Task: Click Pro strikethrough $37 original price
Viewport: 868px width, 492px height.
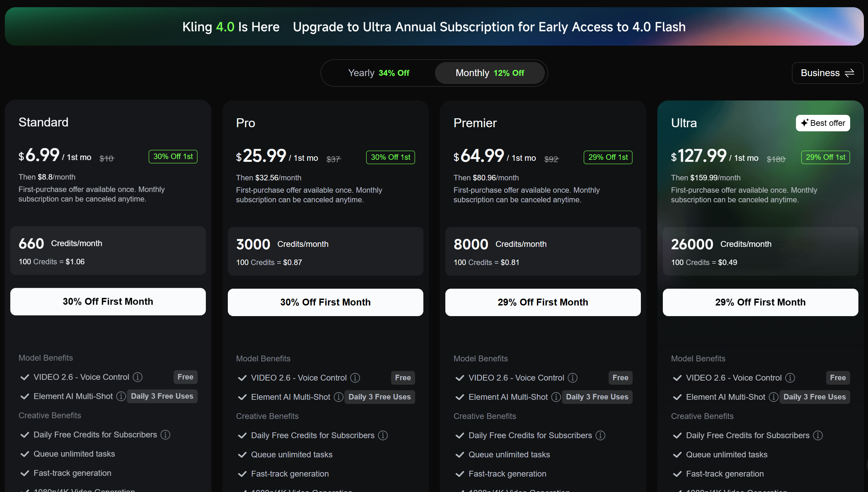Action: click(x=333, y=159)
